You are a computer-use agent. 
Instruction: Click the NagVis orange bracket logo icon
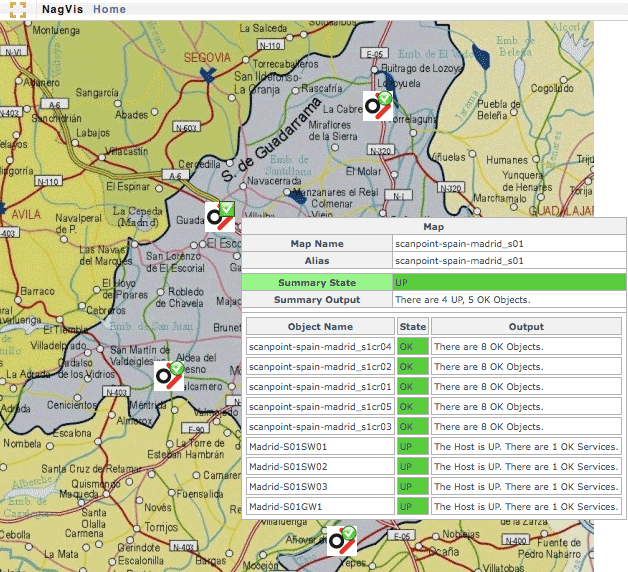(x=18, y=10)
